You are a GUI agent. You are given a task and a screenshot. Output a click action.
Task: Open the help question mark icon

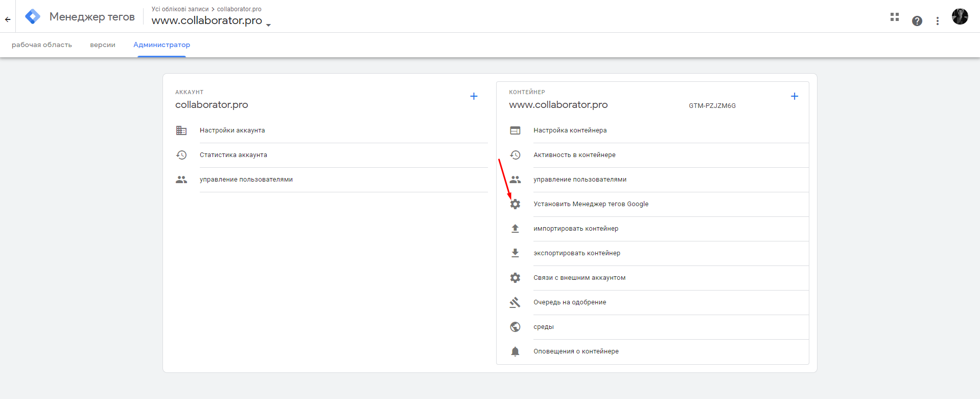pos(917,20)
